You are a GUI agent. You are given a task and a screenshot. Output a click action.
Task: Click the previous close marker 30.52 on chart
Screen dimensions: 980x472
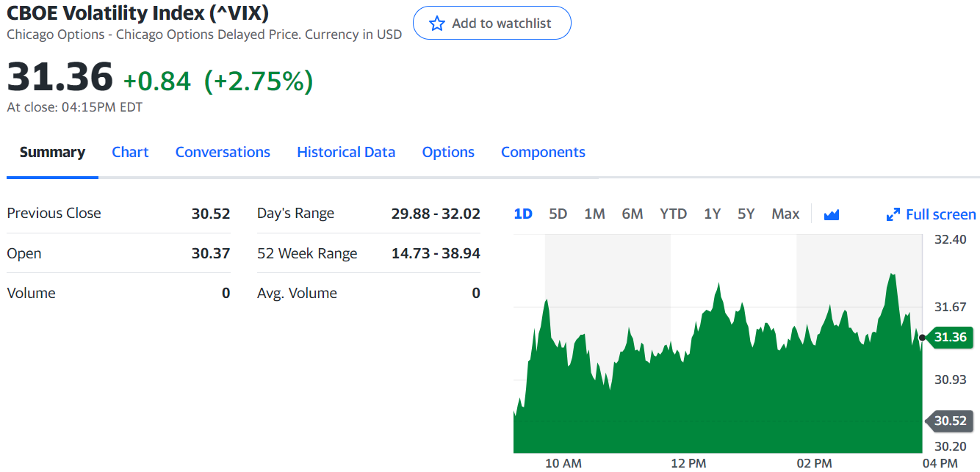(950, 421)
